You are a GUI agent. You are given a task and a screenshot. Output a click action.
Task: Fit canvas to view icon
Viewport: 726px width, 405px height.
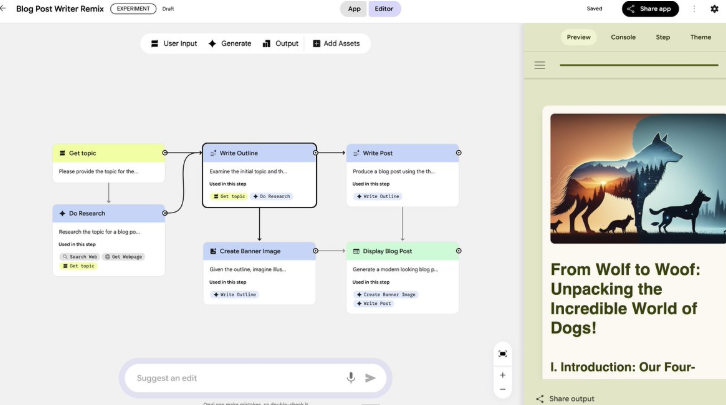(502, 354)
